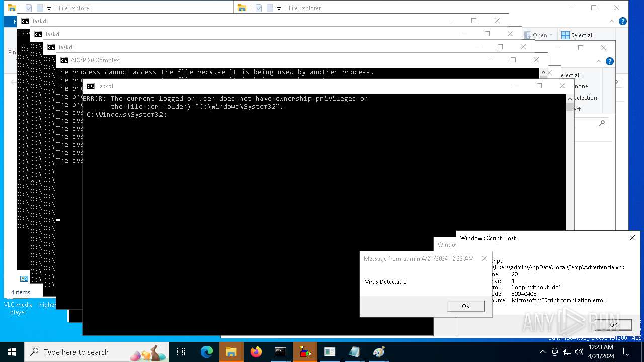Click the network icon in system tray

[x=567, y=352]
